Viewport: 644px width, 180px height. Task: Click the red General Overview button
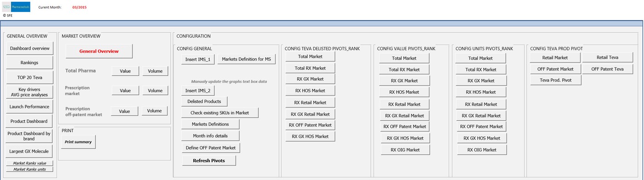pyautogui.click(x=99, y=51)
